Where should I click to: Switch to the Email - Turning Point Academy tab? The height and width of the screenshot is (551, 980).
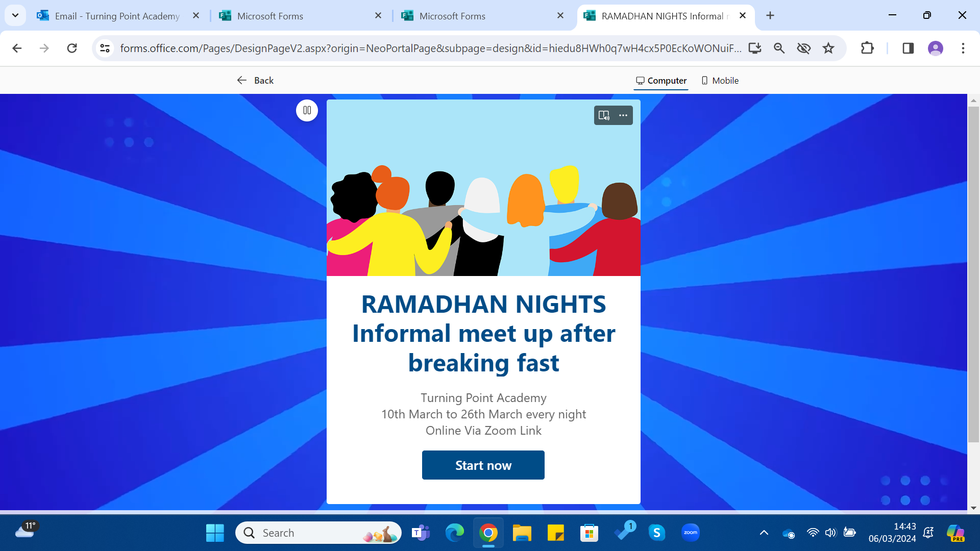point(117,16)
